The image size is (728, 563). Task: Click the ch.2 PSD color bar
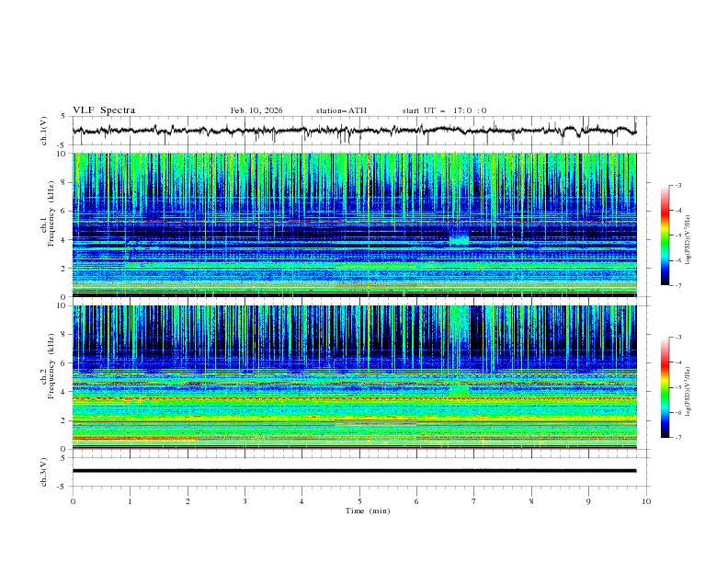pyautogui.click(x=665, y=387)
